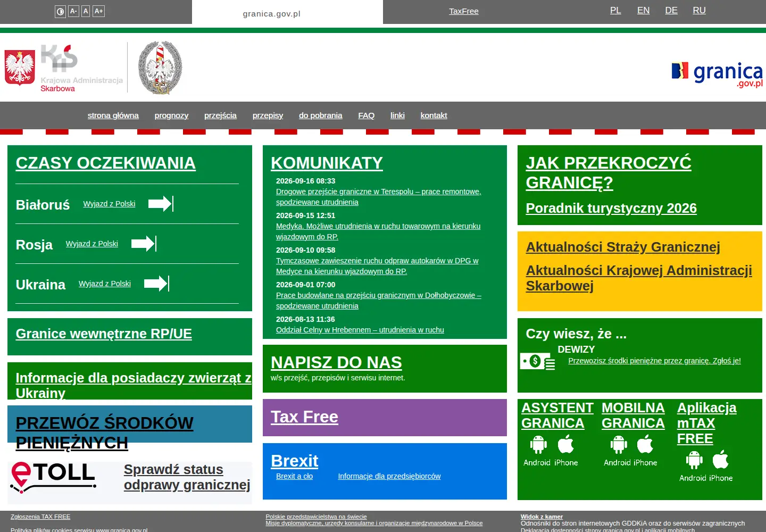Viewport: 766px width, 532px height.
Task: Open iPhone download for Asystent Granica
Action: [566, 451]
